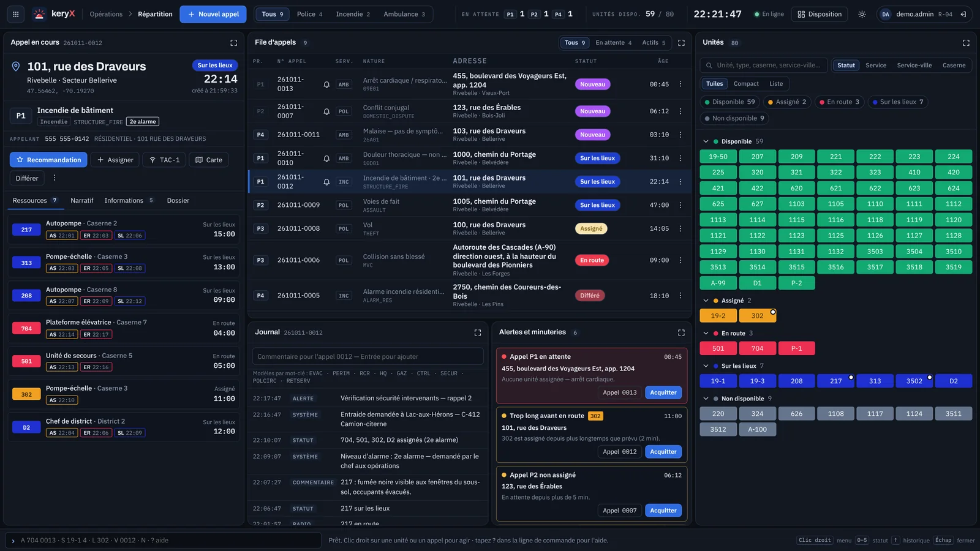Select the Incendie 2 service filter tab
Image resolution: width=980 pixels, height=551 pixels.
click(353, 14)
